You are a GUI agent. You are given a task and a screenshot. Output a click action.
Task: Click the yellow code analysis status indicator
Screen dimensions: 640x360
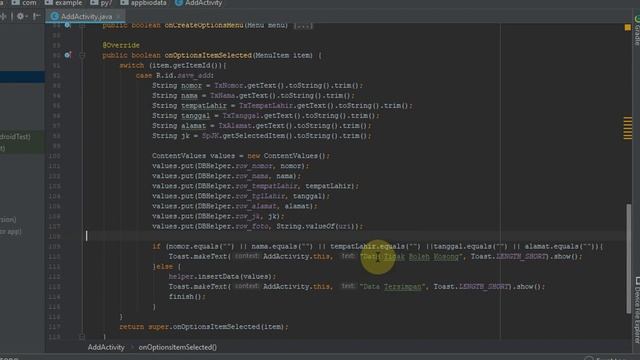point(627,27)
